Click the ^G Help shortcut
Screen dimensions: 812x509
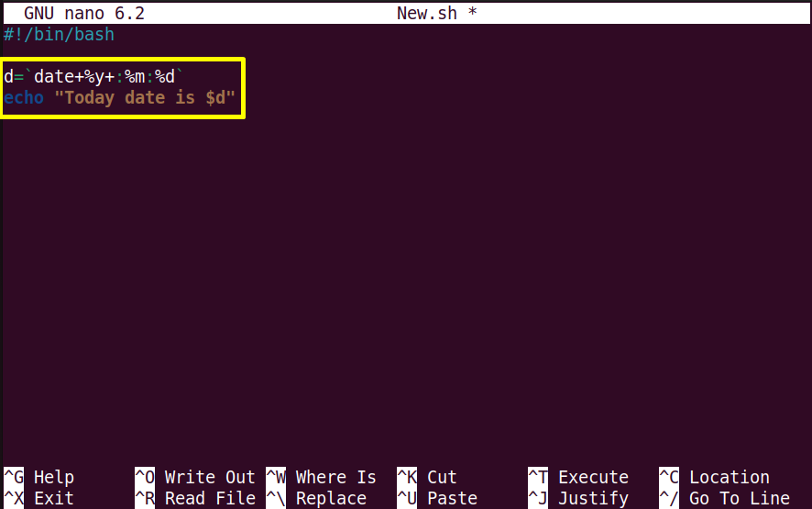click(x=38, y=477)
